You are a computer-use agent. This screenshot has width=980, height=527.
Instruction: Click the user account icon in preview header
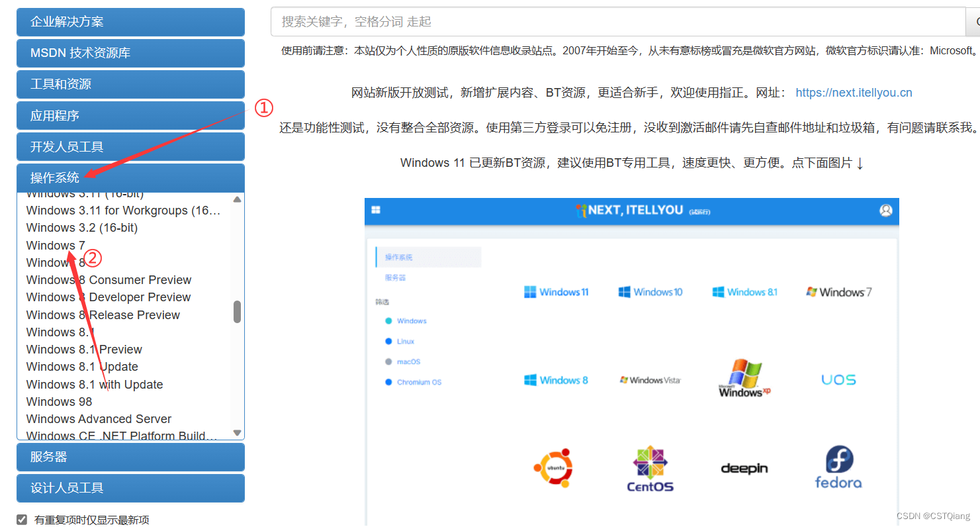tap(886, 211)
